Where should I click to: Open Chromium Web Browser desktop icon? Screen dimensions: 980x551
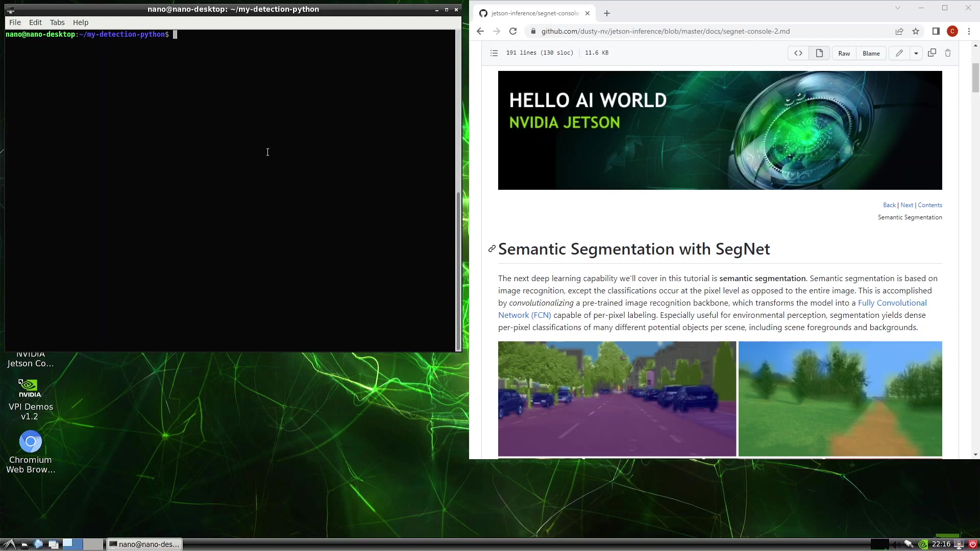[x=30, y=442]
